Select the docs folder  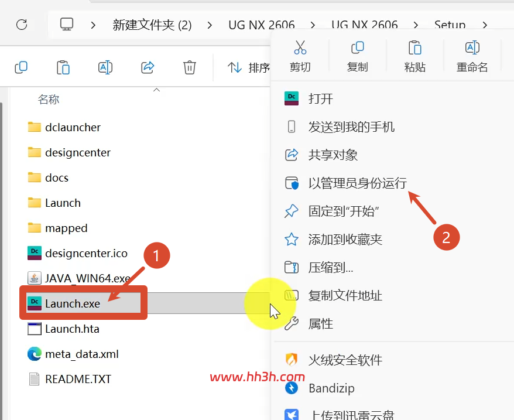[x=48, y=177]
